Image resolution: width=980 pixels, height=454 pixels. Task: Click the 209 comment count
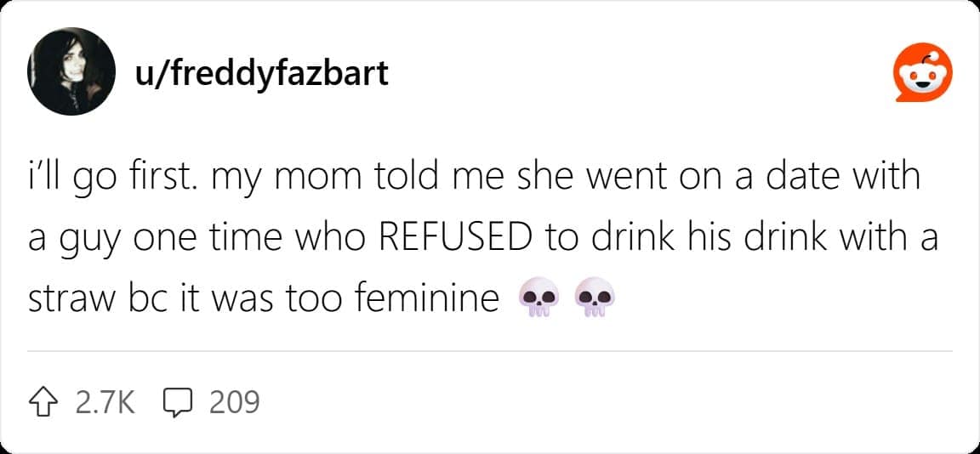coord(233,401)
